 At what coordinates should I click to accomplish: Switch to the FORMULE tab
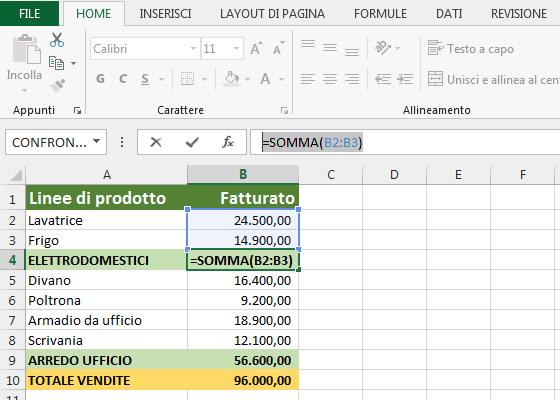(x=380, y=14)
